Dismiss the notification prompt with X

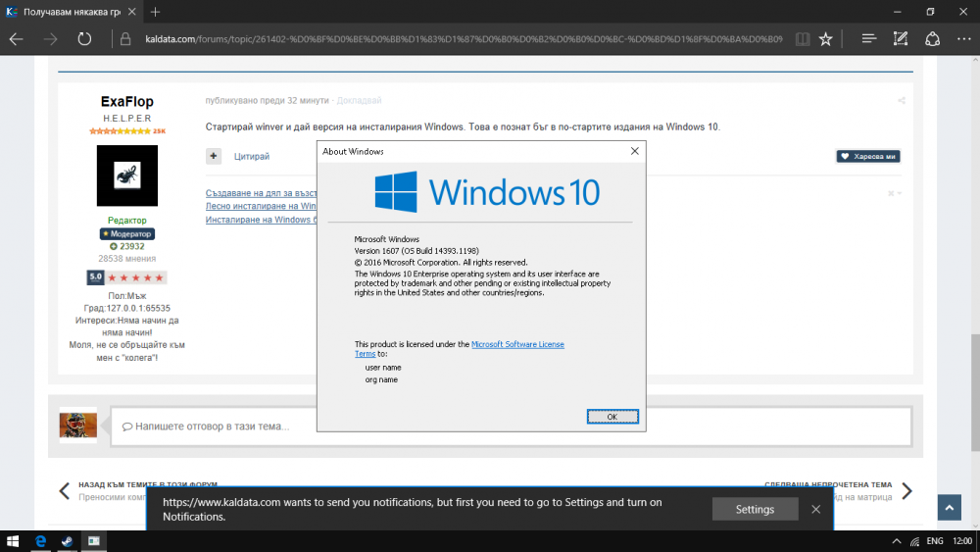click(815, 509)
